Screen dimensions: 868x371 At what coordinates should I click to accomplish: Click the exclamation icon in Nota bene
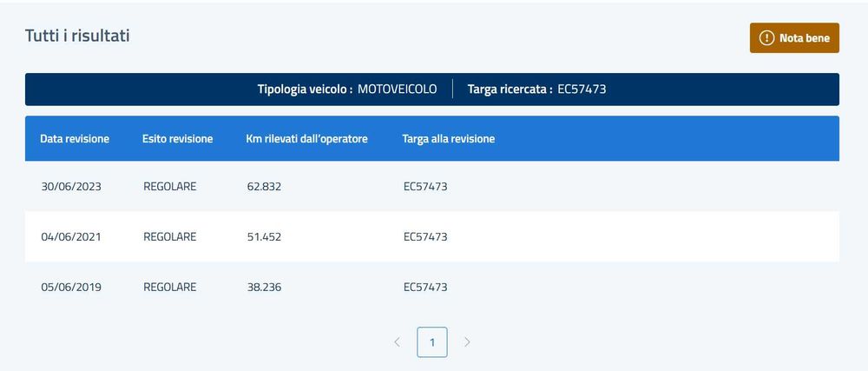pos(766,38)
